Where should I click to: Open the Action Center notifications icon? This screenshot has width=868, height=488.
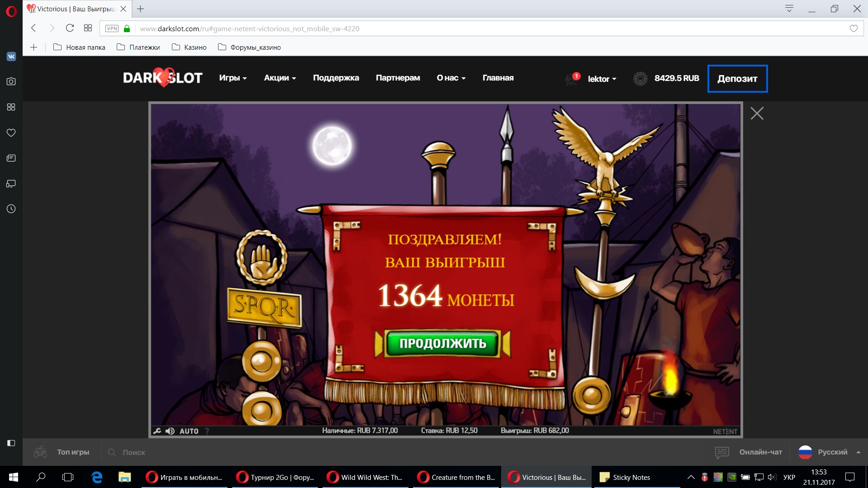click(850, 477)
